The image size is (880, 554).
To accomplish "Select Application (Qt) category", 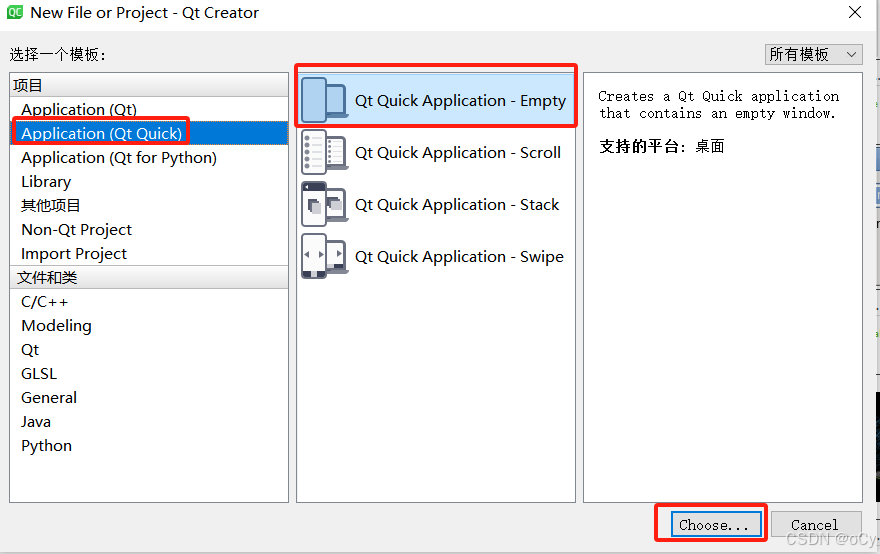I will (x=149, y=109).
